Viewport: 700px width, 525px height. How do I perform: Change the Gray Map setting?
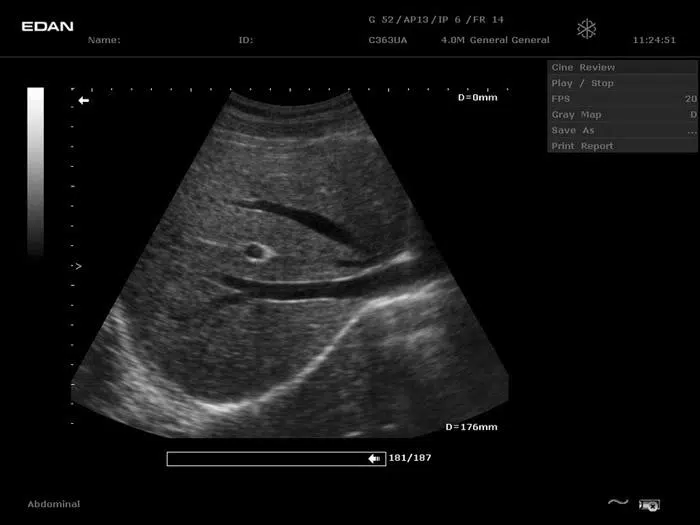(x=577, y=115)
